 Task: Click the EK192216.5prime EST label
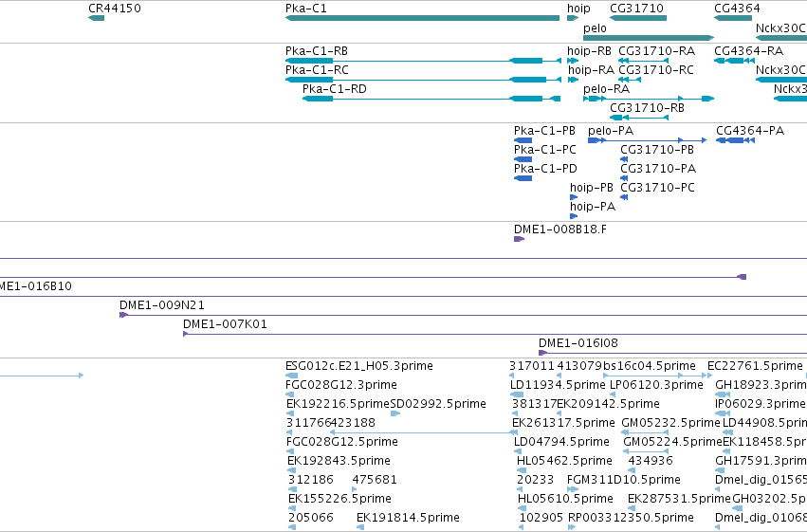click(339, 404)
